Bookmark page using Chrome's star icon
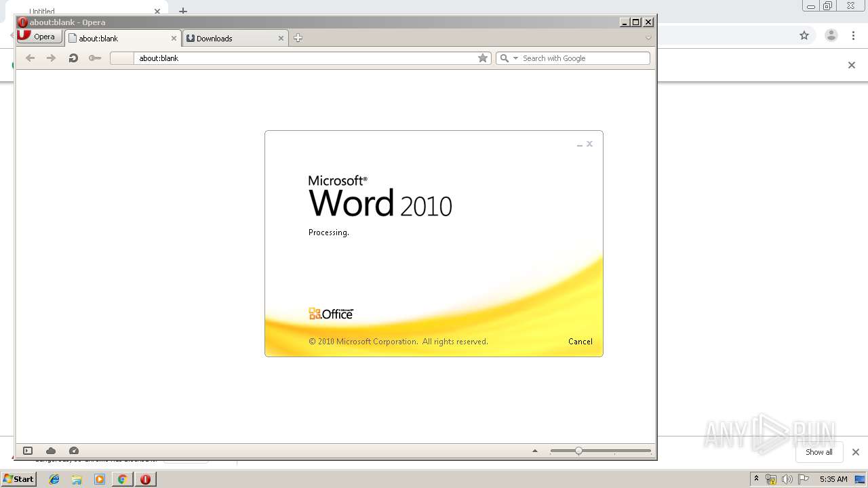This screenshot has height=488, width=868. pos(804,35)
